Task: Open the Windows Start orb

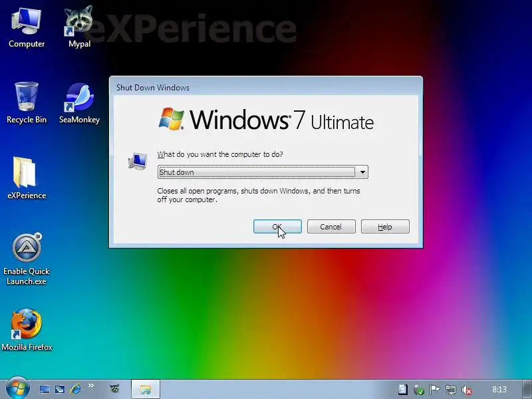Action: [x=17, y=388]
